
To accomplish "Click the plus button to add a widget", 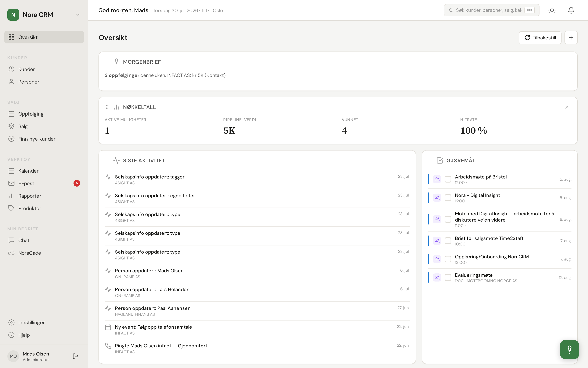I will pyautogui.click(x=571, y=38).
